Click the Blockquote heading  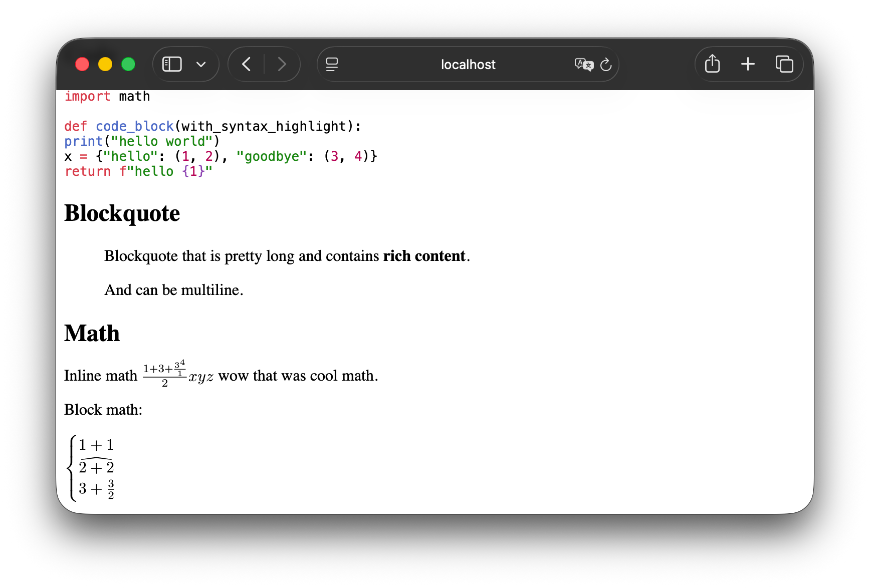(x=122, y=213)
